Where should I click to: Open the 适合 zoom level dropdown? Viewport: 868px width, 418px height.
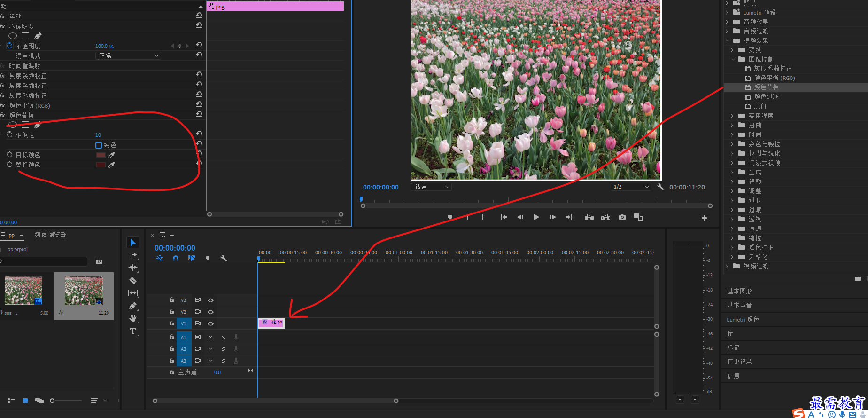431,187
